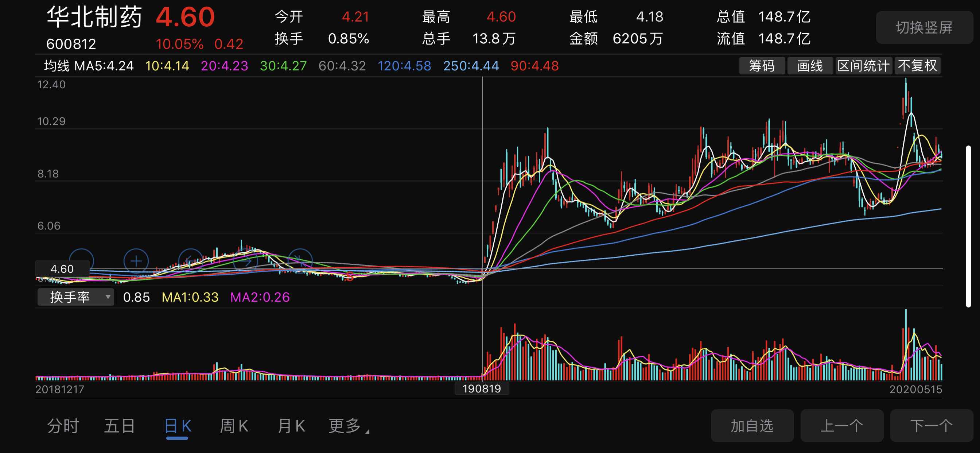
Task: Tap the green 30:4.27 average label
Action: 283,66
